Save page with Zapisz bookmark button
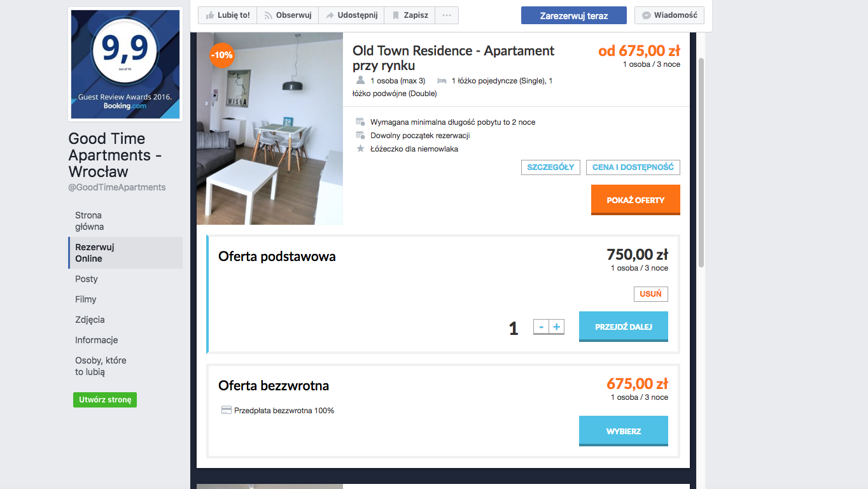 tap(410, 15)
